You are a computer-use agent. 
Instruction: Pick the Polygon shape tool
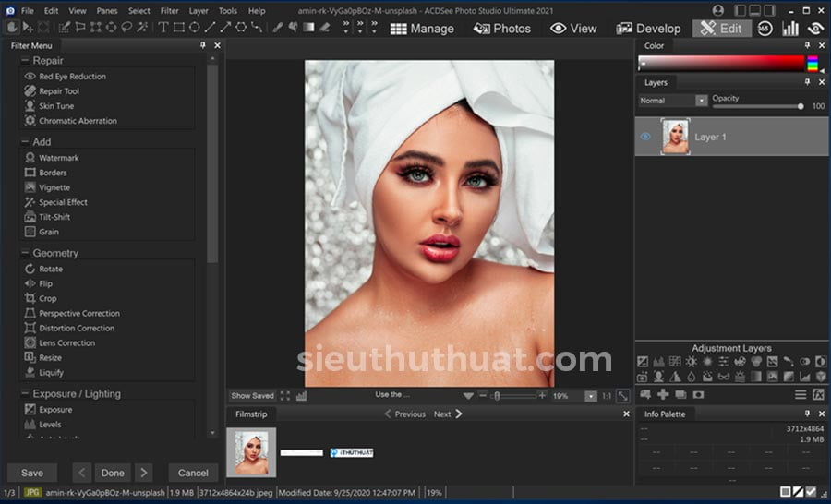tap(241, 28)
